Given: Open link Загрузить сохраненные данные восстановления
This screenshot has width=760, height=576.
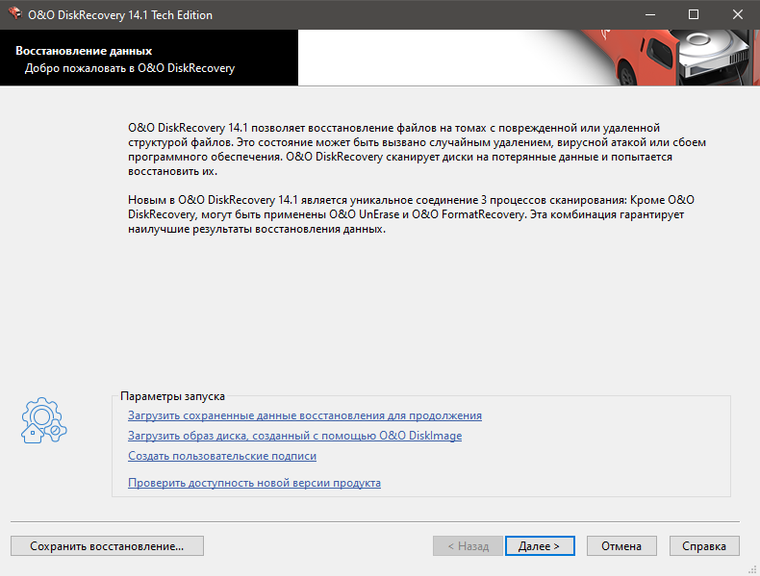Looking at the screenshot, I should tap(305, 416).
